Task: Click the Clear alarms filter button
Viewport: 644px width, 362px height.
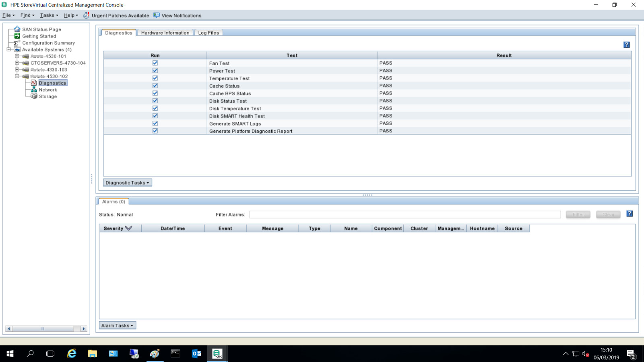Action: [608, 214]
